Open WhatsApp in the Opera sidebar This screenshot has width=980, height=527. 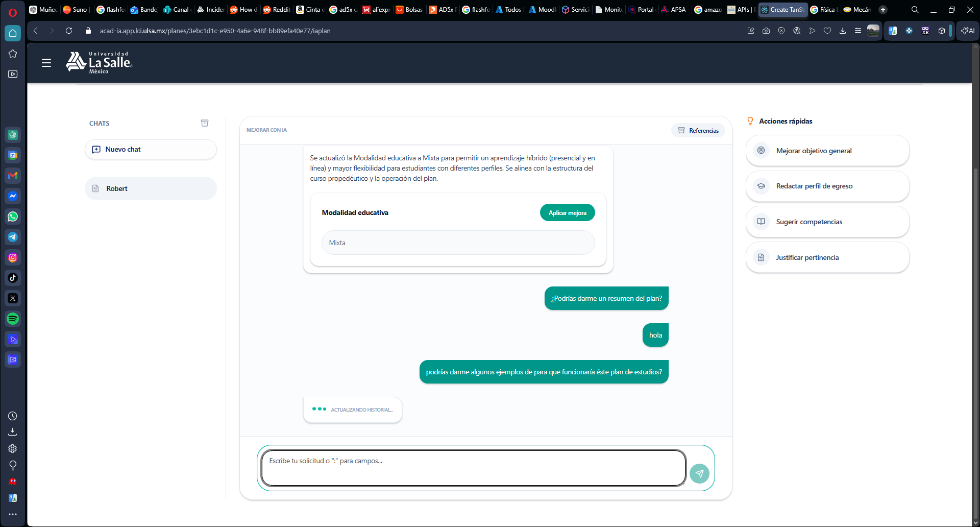click(13, 217)
